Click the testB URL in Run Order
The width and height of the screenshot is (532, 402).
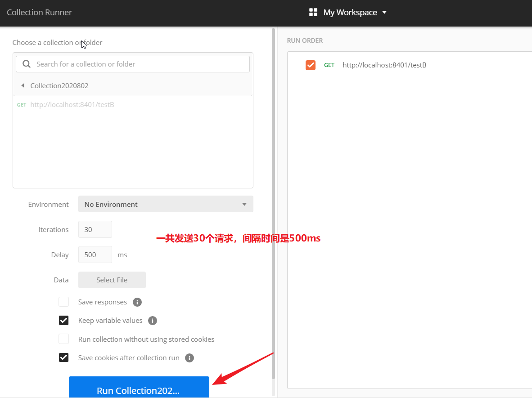384,65
